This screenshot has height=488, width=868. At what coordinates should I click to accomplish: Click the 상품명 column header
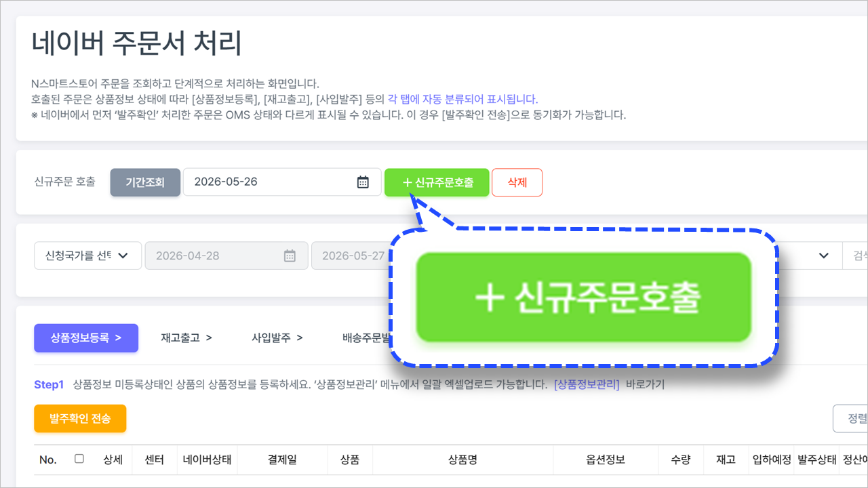click(x=462, y=460)
